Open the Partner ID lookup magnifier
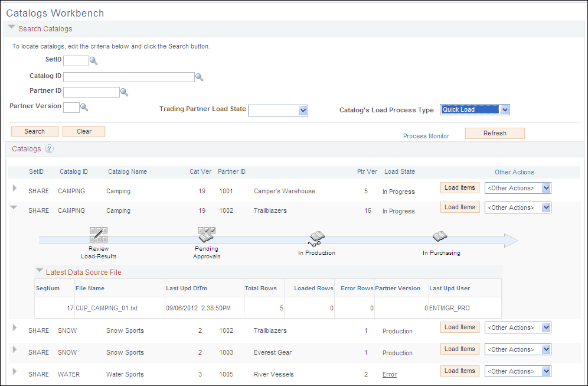Image resolution: width=588 pixels, height=386 pixels. point(125,92)
